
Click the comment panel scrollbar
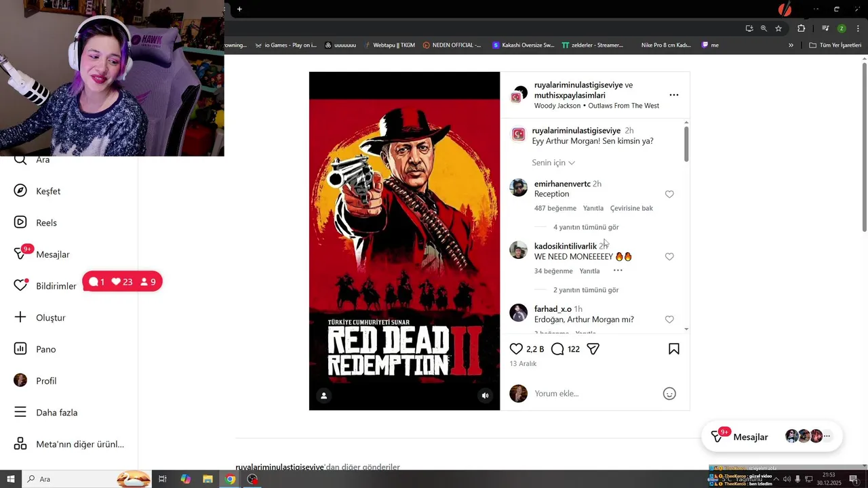click(686, 144)
